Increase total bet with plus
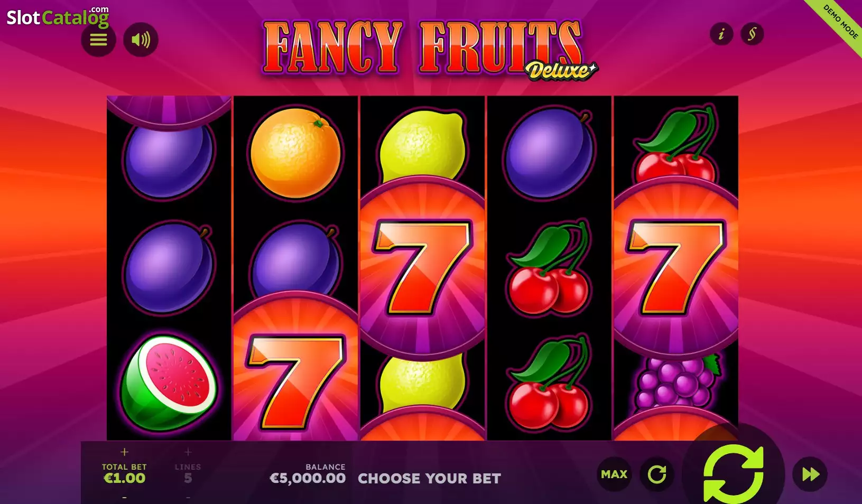This screenshot has width=862, height=504. [124, 452]
